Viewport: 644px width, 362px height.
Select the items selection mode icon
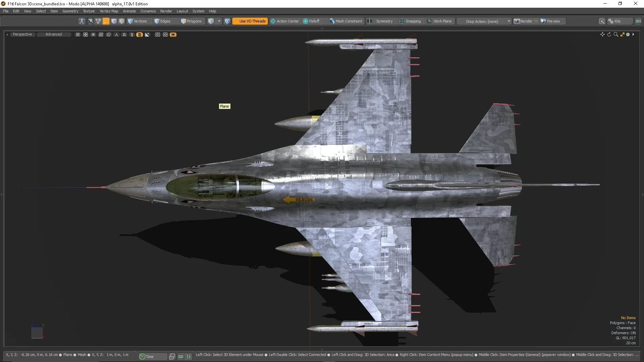[91, 21]
